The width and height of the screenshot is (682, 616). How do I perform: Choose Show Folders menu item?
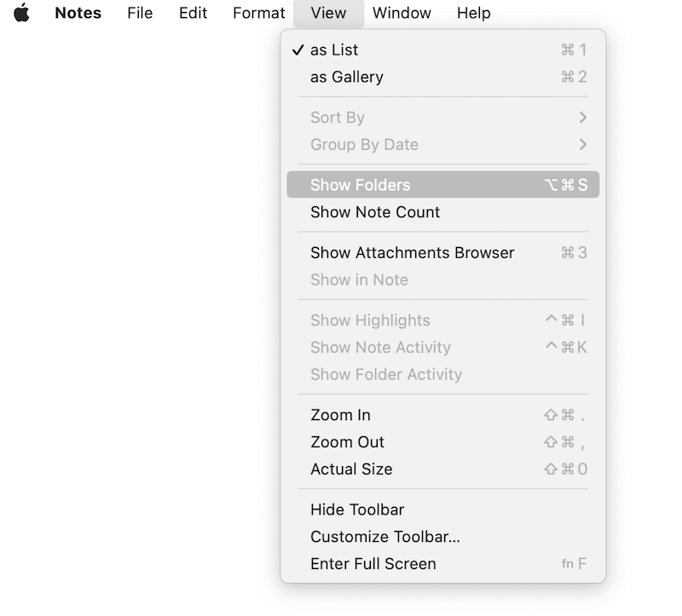360,185
